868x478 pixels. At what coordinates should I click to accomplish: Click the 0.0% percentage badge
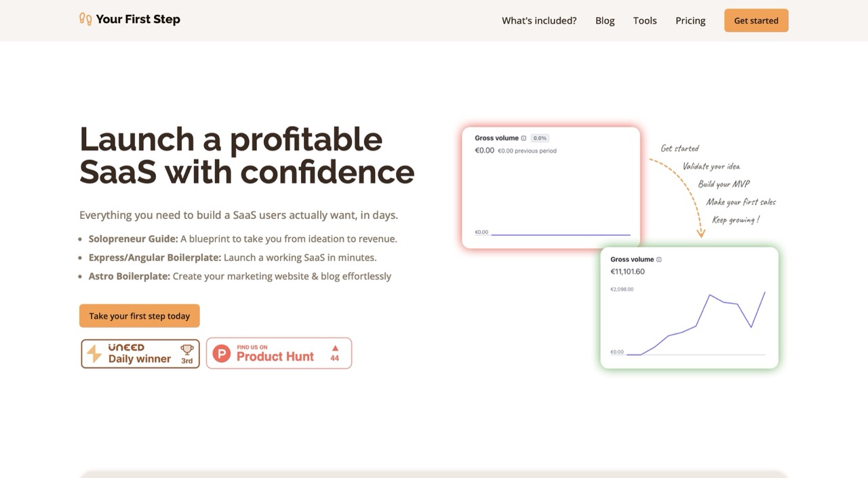540,138
